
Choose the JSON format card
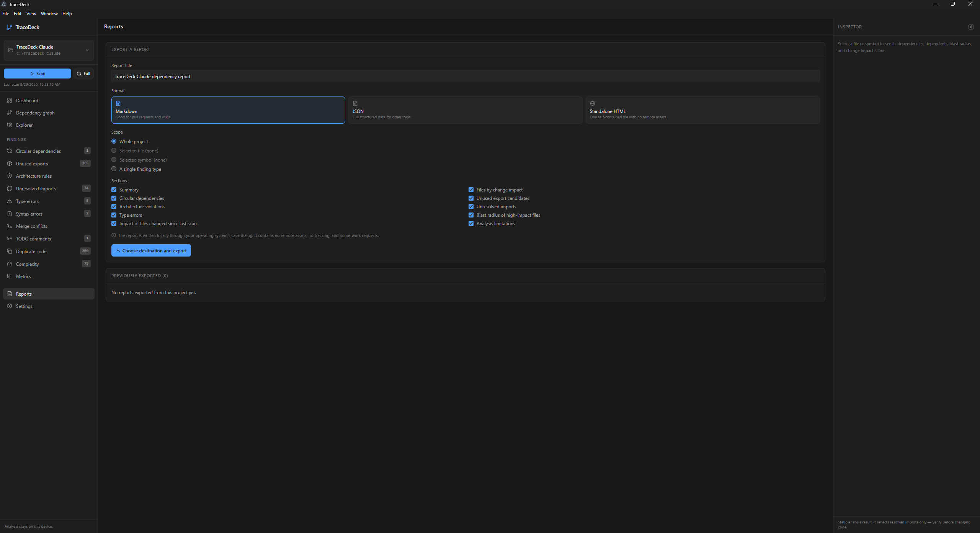tap(465, 110)
